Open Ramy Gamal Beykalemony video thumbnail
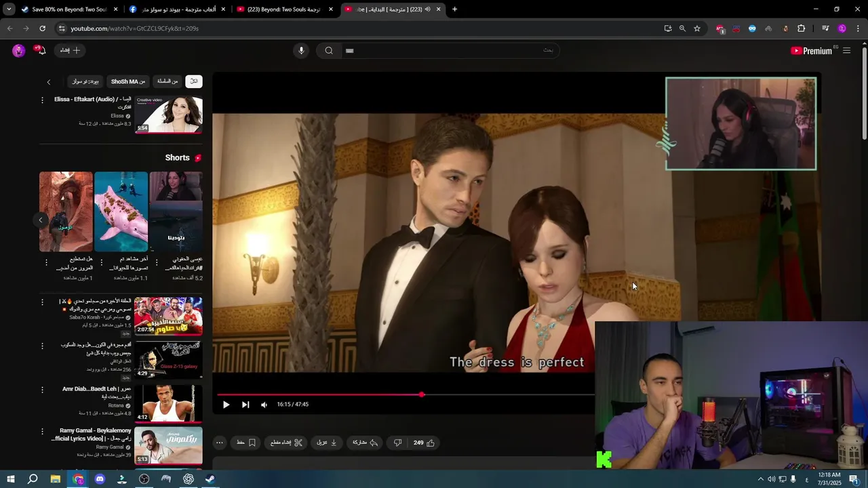Viewport: 868px width, 488px height. coord(168,445)
